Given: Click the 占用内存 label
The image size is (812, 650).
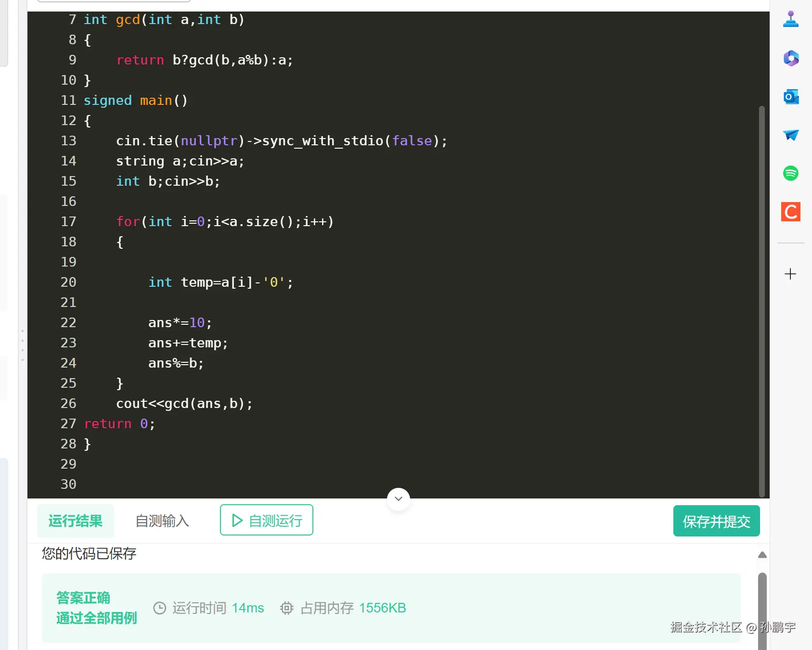Looking at the screenshot, I should coord(327,608).
